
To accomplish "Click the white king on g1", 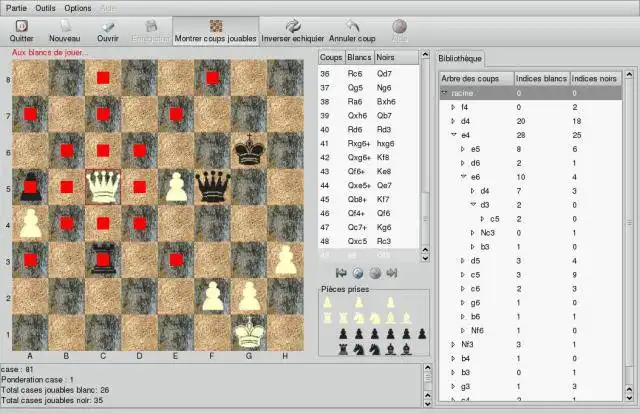I will click(249, 332).
